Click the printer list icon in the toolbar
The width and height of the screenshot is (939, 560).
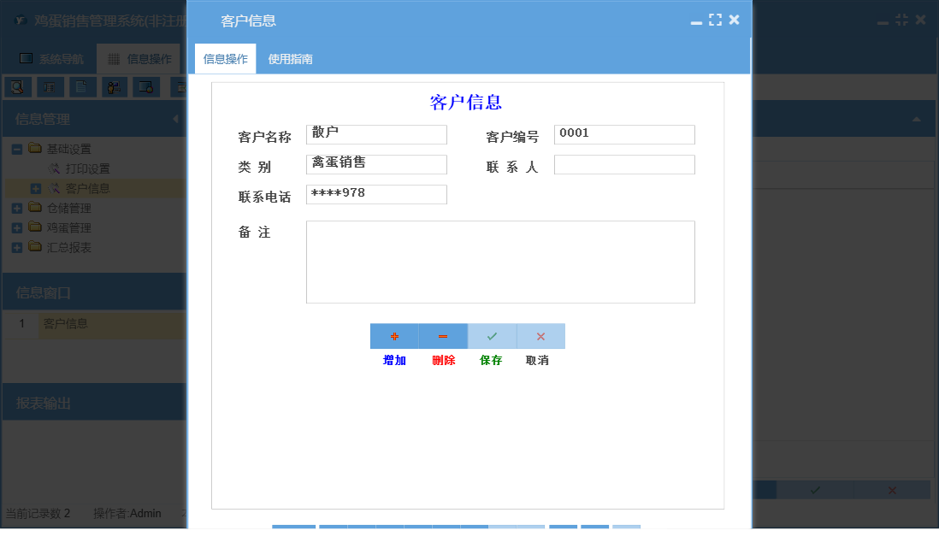pyautogui.click(x=50, y=86)
